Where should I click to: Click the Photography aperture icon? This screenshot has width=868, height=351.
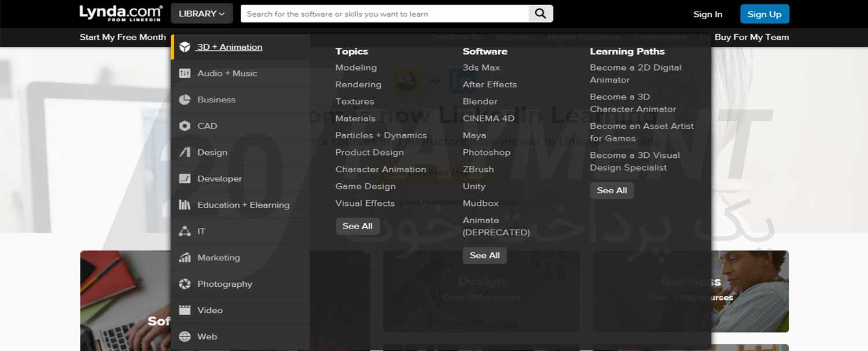pyautogui.click(x=185, y=284)
